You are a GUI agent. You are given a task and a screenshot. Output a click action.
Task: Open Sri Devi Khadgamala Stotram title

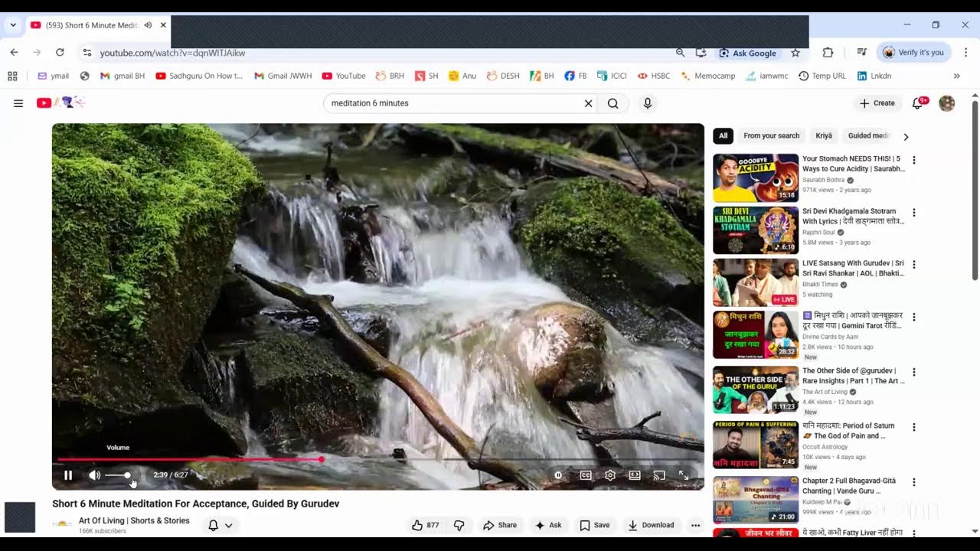pyautogui.click(x=853, y=216)
